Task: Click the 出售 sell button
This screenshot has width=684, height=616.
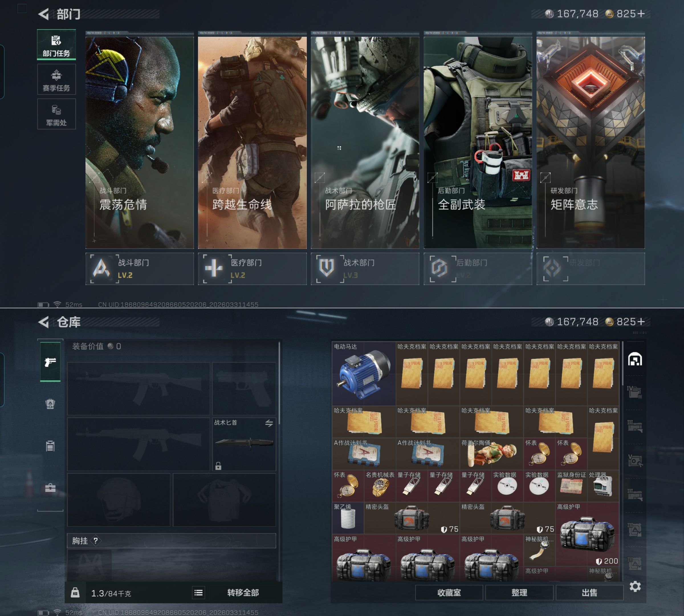Action: 589,592
